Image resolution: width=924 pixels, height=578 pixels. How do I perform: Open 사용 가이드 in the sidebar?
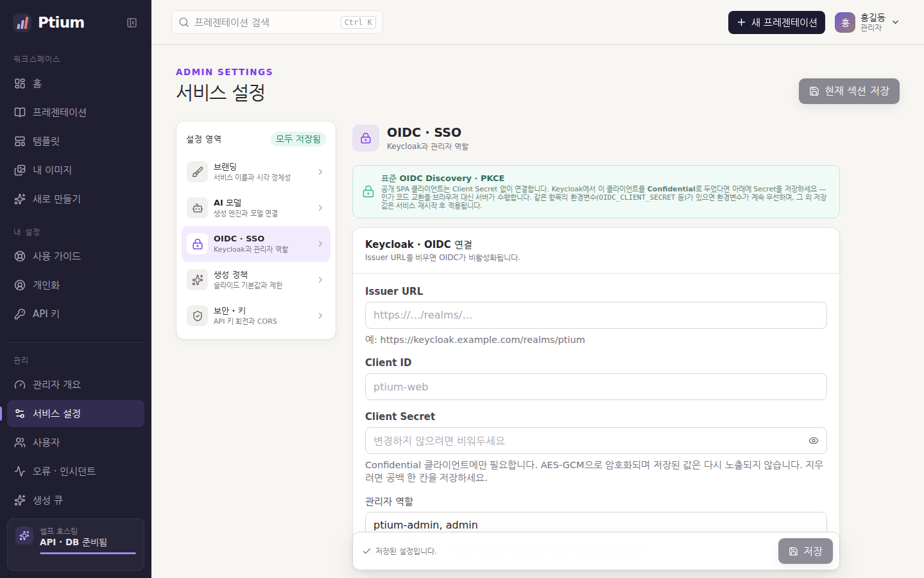[76, 256]
